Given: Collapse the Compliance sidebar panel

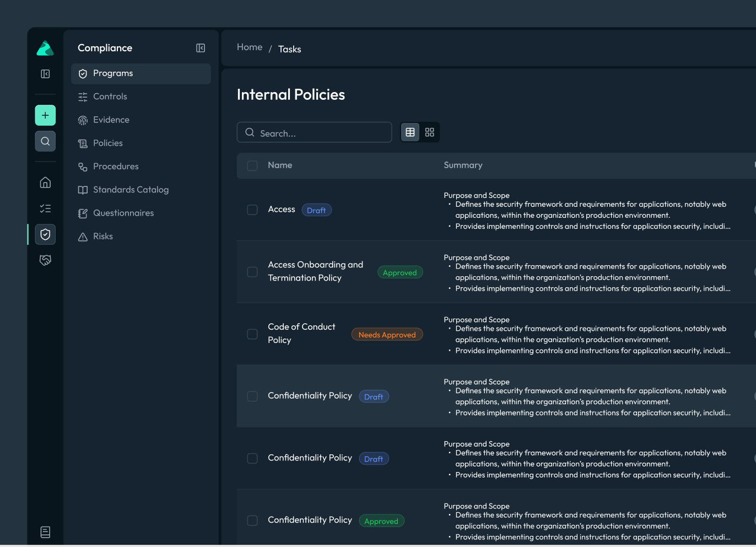Looking at the screenshot, I should 201,48.
